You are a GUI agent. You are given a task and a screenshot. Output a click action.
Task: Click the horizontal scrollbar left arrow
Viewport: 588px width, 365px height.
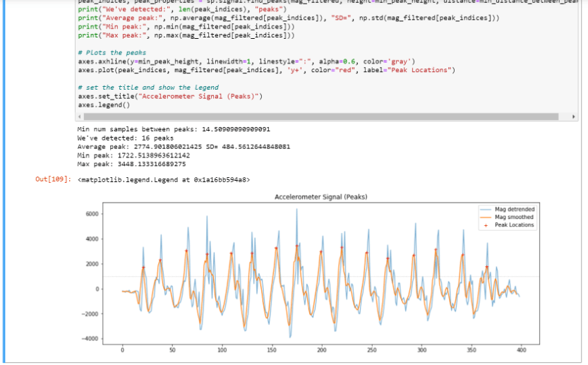[x=80, y=116]
